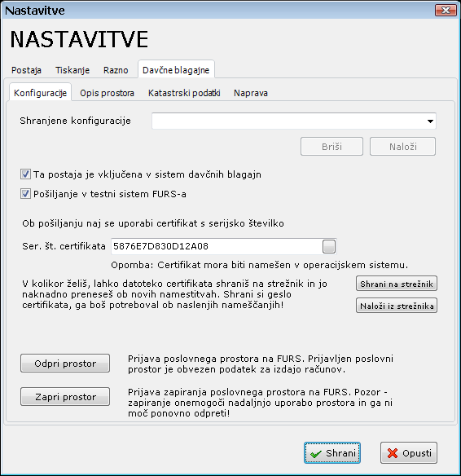Close the Nastavitve window
Viewport: 461px width, 476px height.
click(x=446, y=11)
